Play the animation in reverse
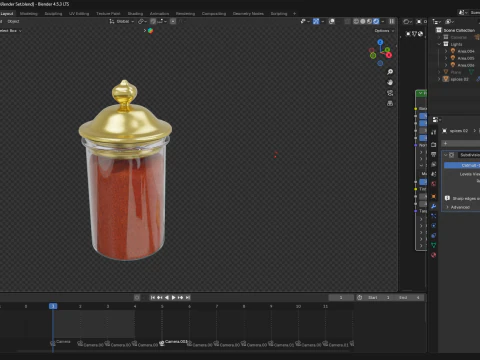This screenshot has width=480, height=360. (x=167, y=297)
